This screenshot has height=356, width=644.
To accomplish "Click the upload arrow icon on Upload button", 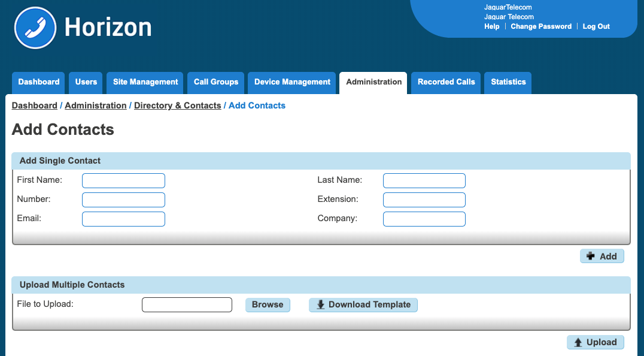I will pyautogui.click(x=578, y=342).
